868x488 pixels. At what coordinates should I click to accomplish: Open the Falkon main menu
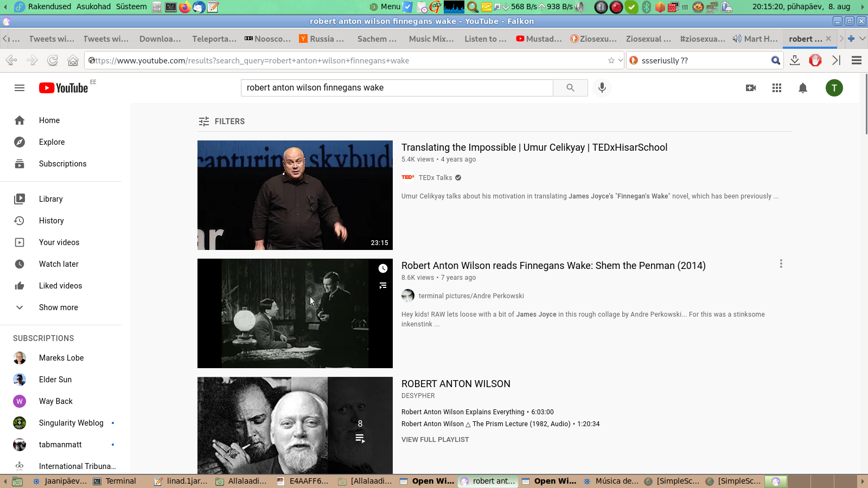click(857, 60)
